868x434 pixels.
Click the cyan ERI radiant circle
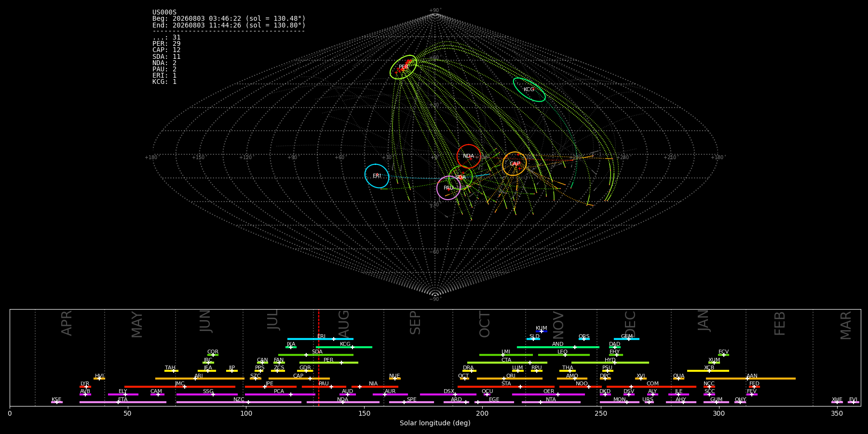tap(377, 176)
